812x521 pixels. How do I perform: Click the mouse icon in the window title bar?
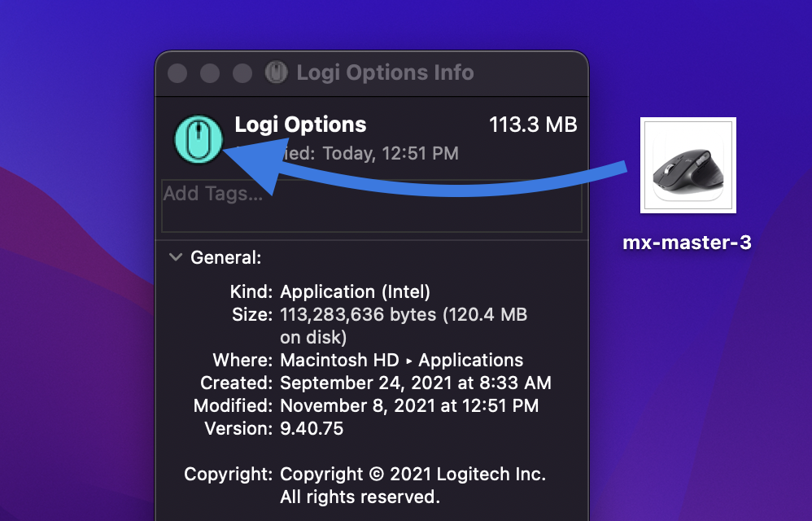pos(277,72)
